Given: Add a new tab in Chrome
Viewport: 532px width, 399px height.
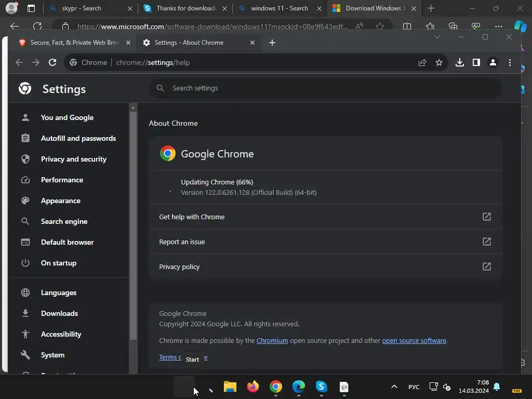Looking at the screenshot, I should click(x=272, y=43).
